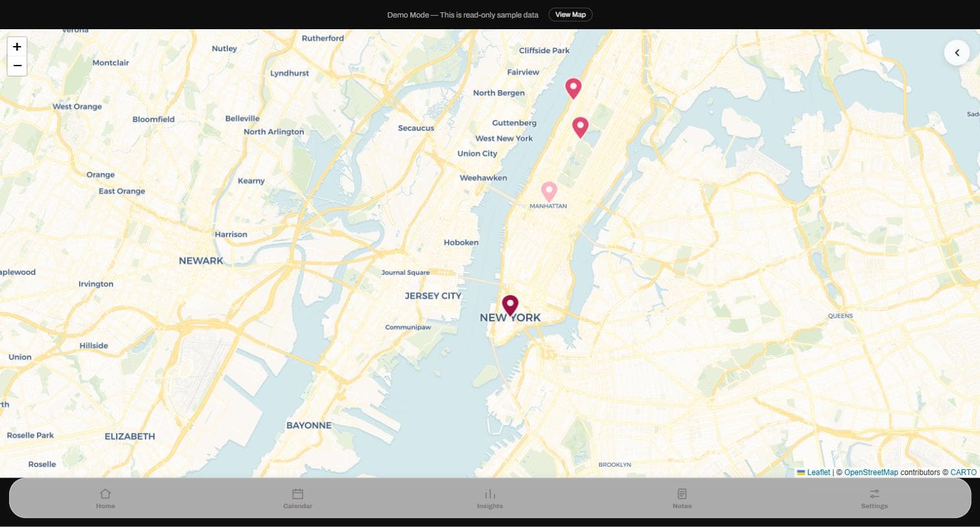Click the Demo Mode notice text
Viewport: 980px width, 527px height.
coord(463,15)
